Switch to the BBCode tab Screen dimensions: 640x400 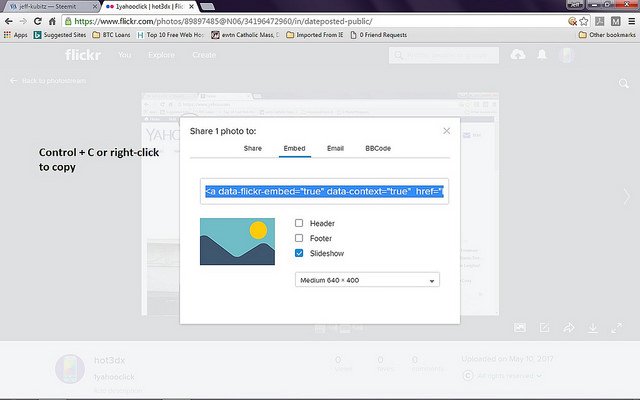coord(378,148)
